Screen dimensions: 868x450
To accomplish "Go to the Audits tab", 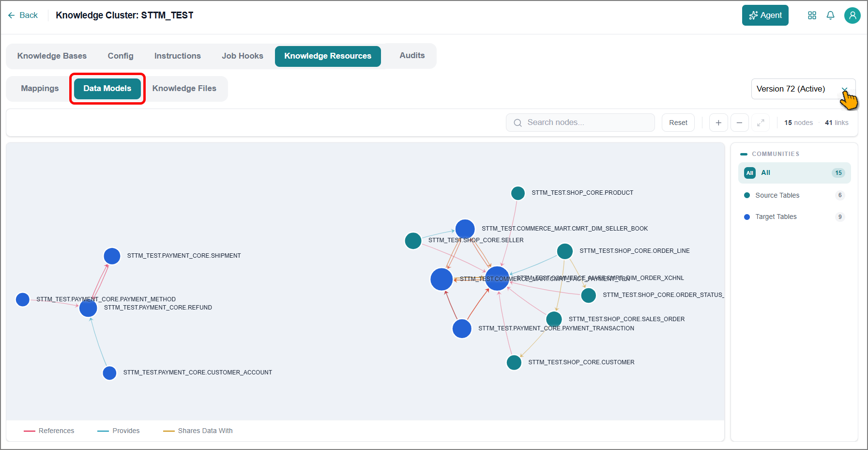I will tap(412, 56).
